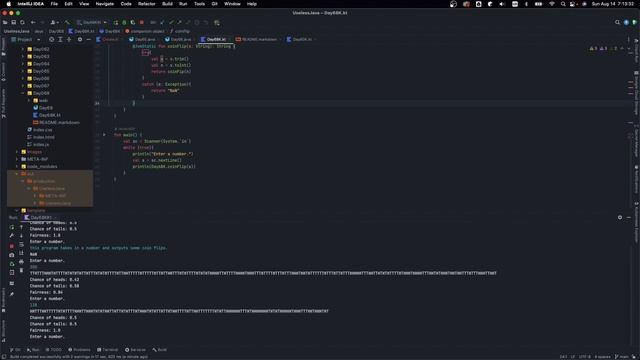This screenshot has height=360, width=640.
Task: Click the wrench icon in Run panel
Action: pyautogui.click(x=12, y=236)
